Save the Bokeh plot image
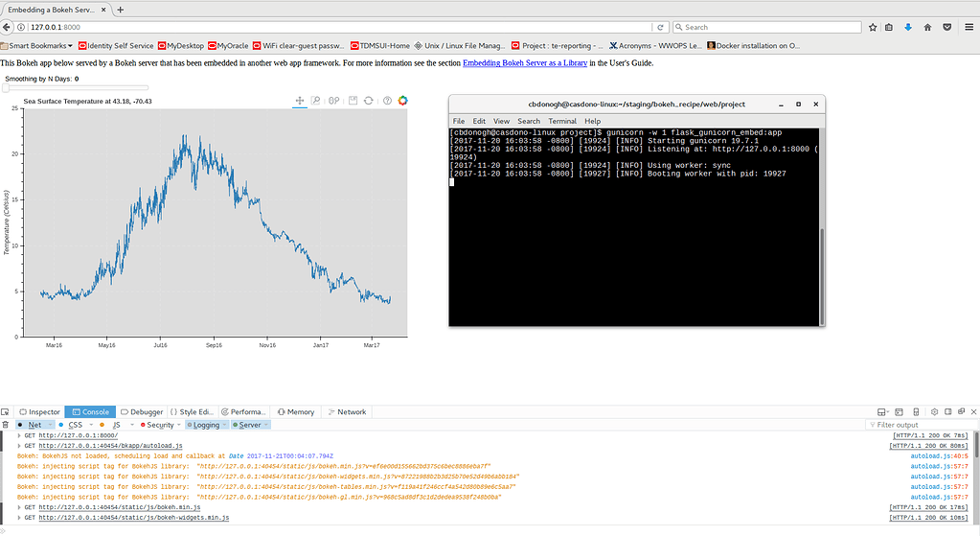The image size is (980, 536). [353, 101]
